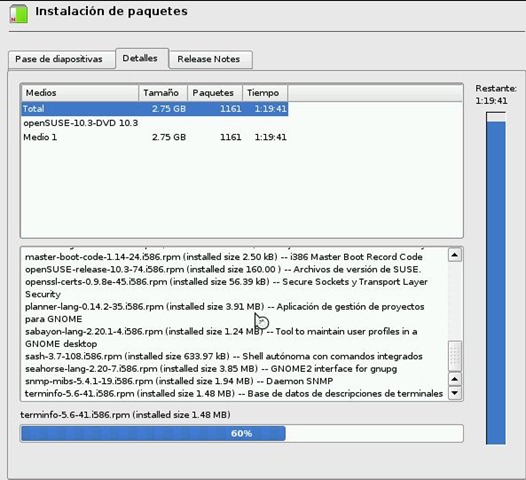Viewport: 526px width, 480px height.
Task: Click the Restante remaining time label
Action: (x=496, y=95)
